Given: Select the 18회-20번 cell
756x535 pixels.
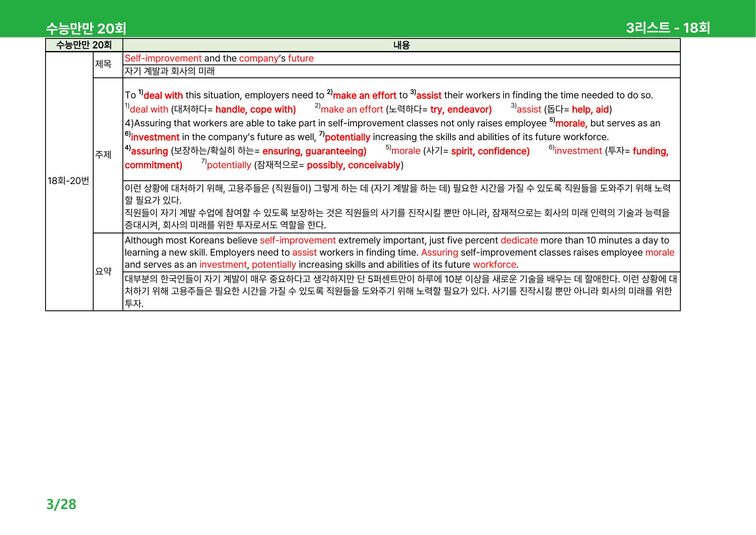Looking at the screenshot, I should [x=69, y=181].
